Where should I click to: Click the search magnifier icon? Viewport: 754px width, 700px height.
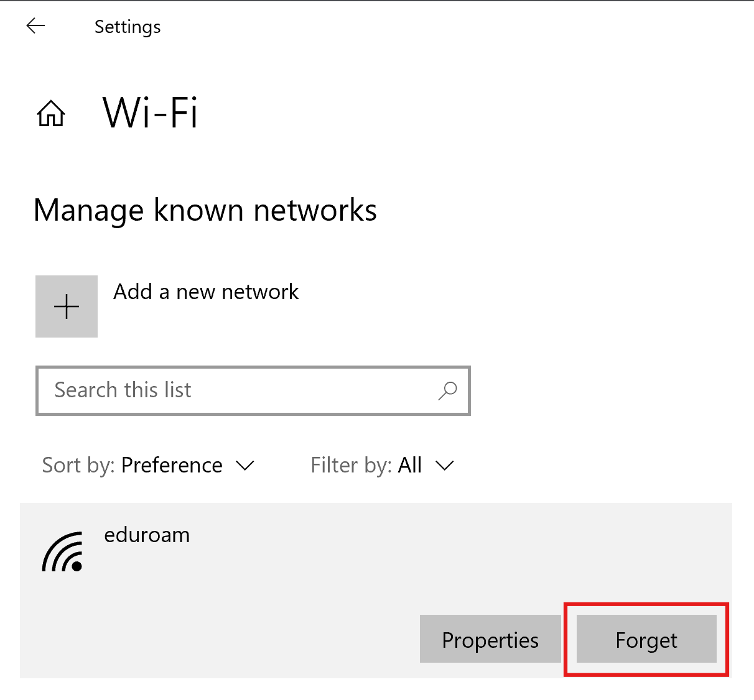click(447, 391)
